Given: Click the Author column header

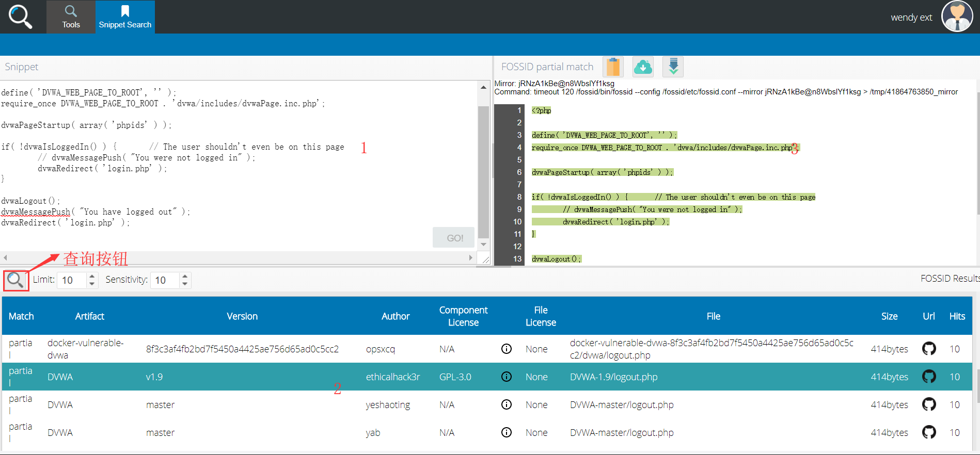Looking at the screenshot, I should point(396,316).
